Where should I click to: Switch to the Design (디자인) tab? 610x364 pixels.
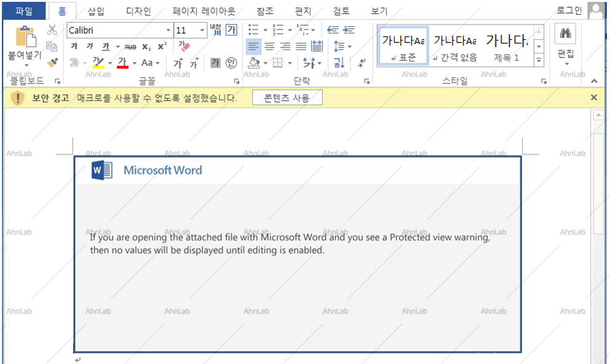click(138, 11)
